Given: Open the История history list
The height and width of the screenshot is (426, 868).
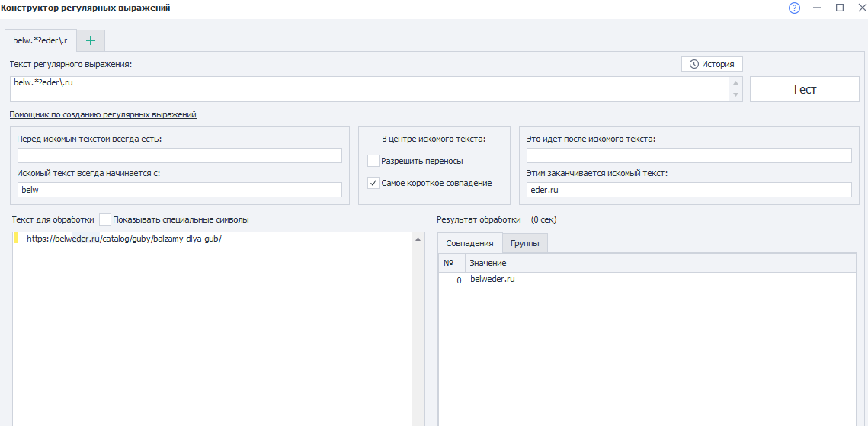Looking at the screenshot, I should click(712, 64).
